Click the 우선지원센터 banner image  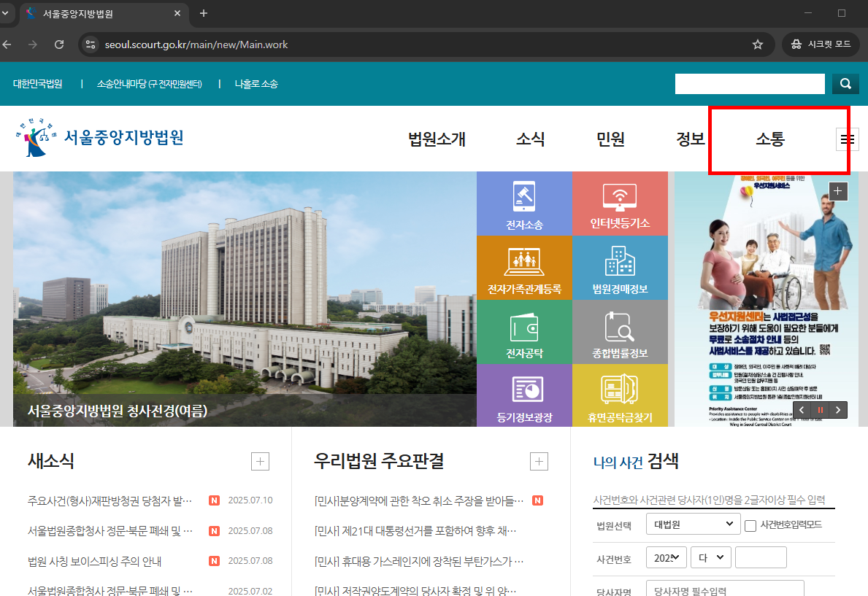766,299
